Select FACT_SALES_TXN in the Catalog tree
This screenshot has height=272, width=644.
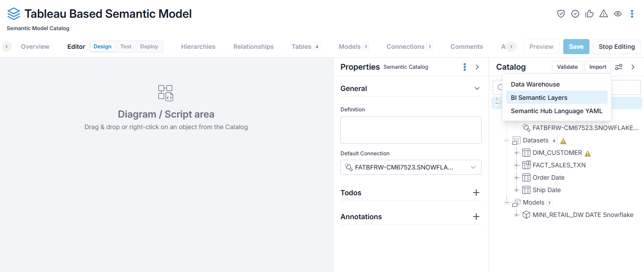(559, 165)
